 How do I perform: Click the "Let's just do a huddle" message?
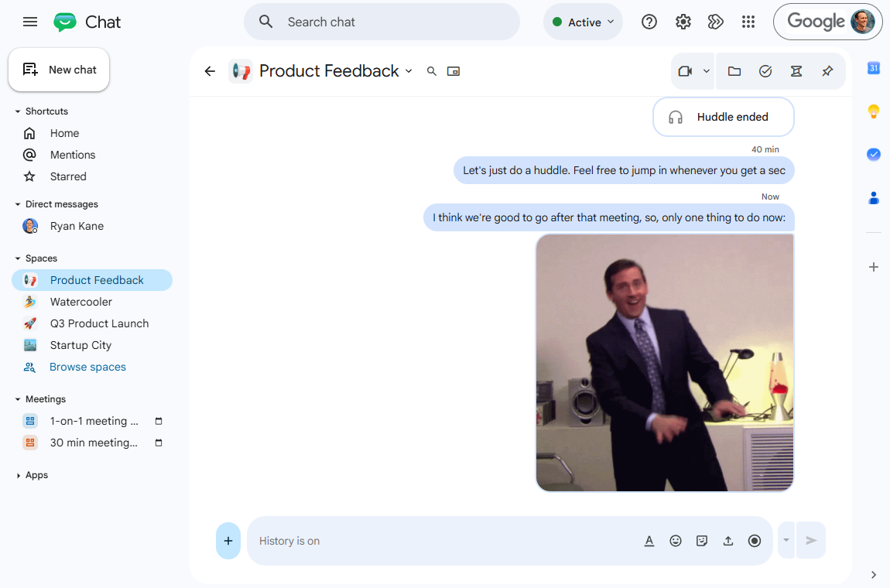(x=624, y=170)
